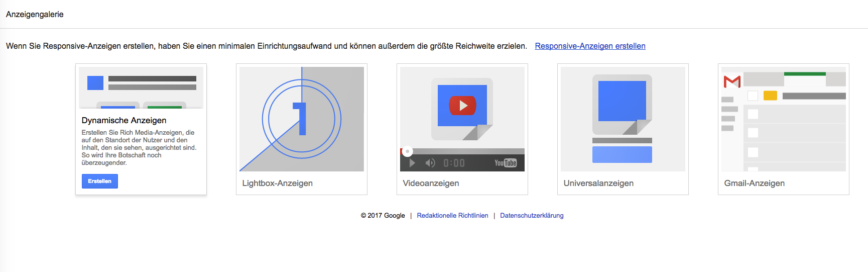Open Datenschutzerklärung link
The width and height of the screenshot is (868, 272).
[532, 215]
